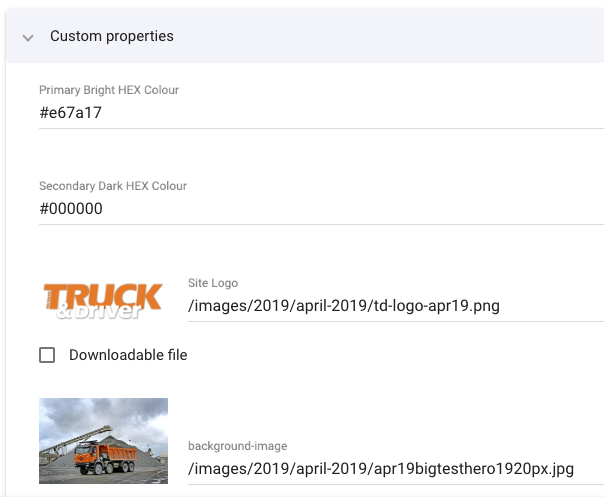The height and width of the screenshot is (498, 604).
Task: Click the Custom properties section title
Action: pyautogui.click(x=111, y=36)
